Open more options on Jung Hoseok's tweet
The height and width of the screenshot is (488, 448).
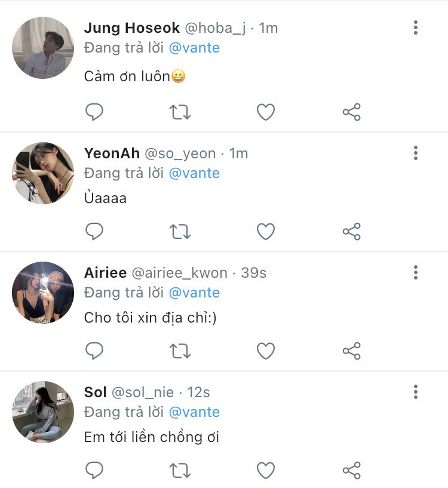click(x=416, y=27)
